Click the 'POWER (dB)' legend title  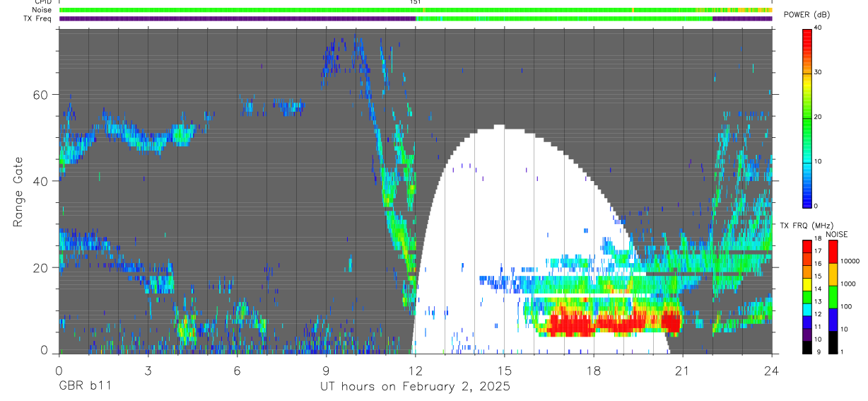pyautogui.click(x=807, y=14)
